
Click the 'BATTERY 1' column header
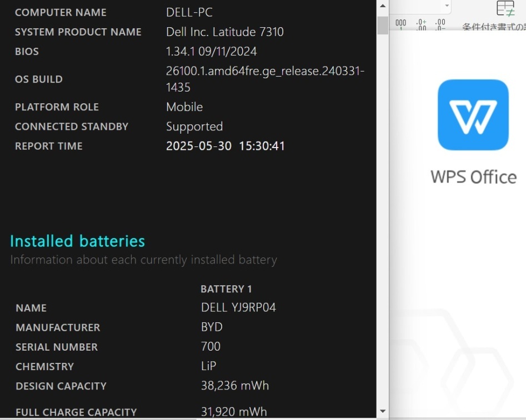(x=226, y=289)
